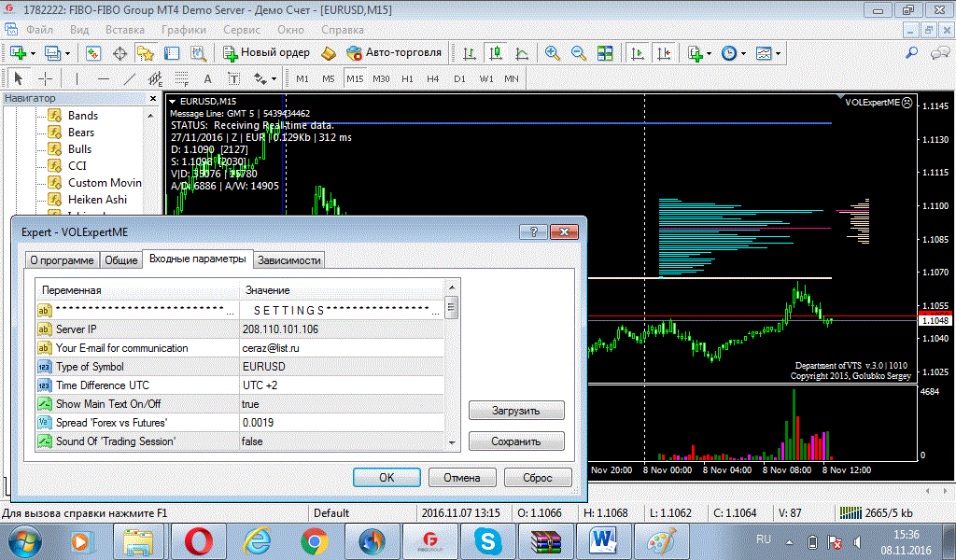Viewport: 956px width, 560px height.
Task: Toggle the chart shift button
Action: pos(663,53)
